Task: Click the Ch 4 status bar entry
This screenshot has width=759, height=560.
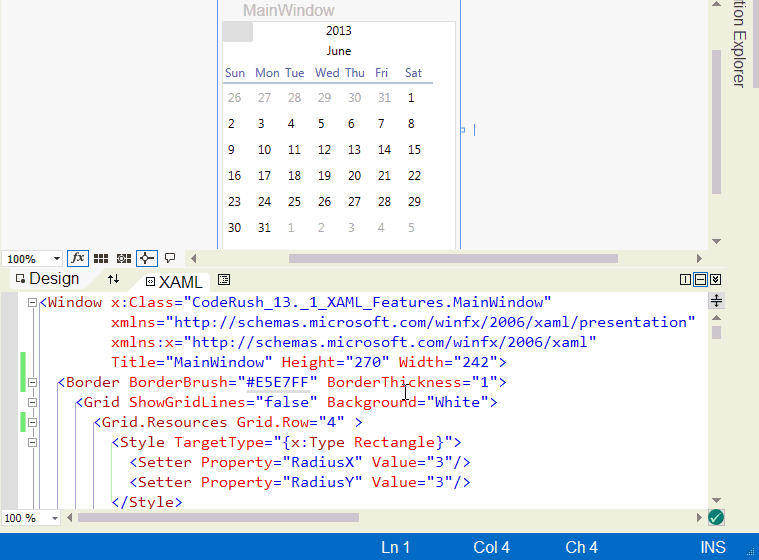Action: click(581, 547)
